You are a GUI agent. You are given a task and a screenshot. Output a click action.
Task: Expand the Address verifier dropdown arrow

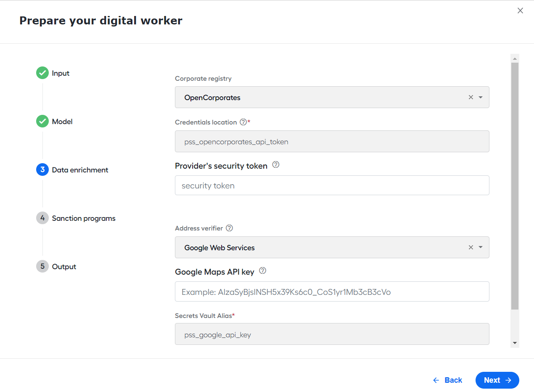481,247
